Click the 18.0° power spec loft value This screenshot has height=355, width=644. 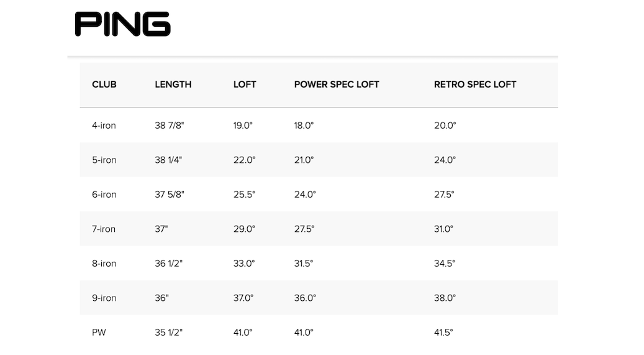(x=304, y=126)
